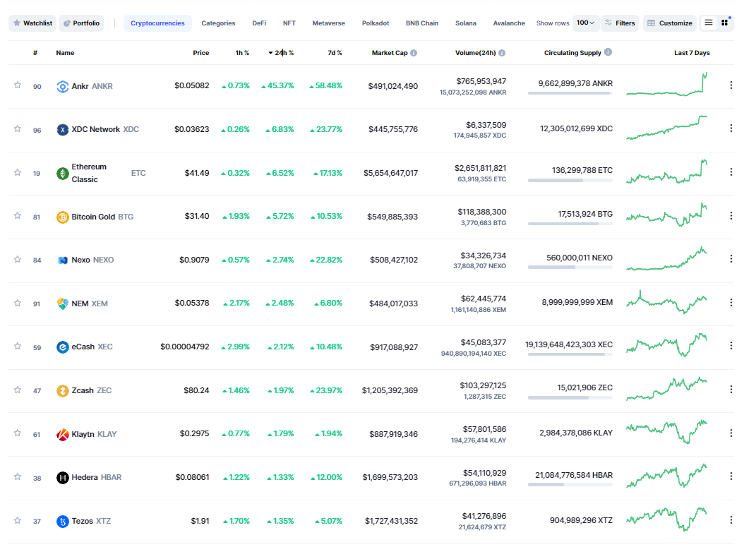Star Tezos for the watchlist
This screenshot has height=547, width=756.
18,520
